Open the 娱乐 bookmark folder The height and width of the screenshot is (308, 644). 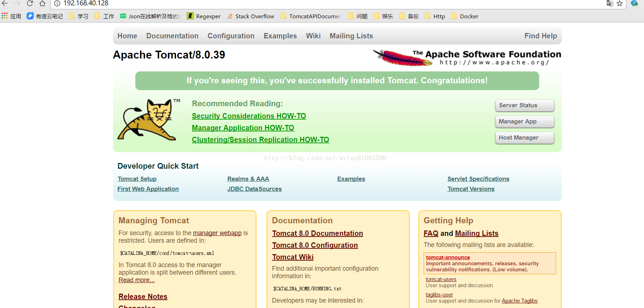click(x=383, y=16)
